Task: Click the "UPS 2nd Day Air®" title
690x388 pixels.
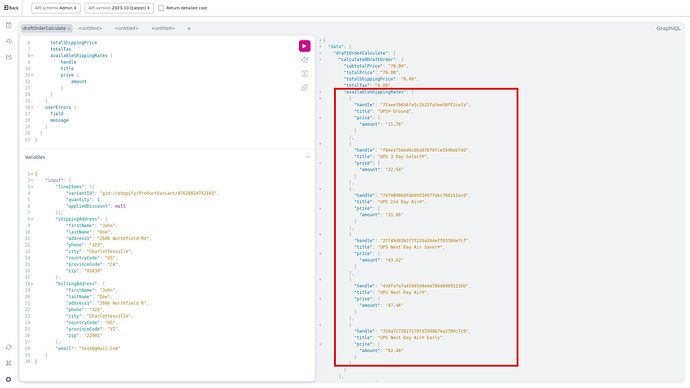Action: click(401, 202)
